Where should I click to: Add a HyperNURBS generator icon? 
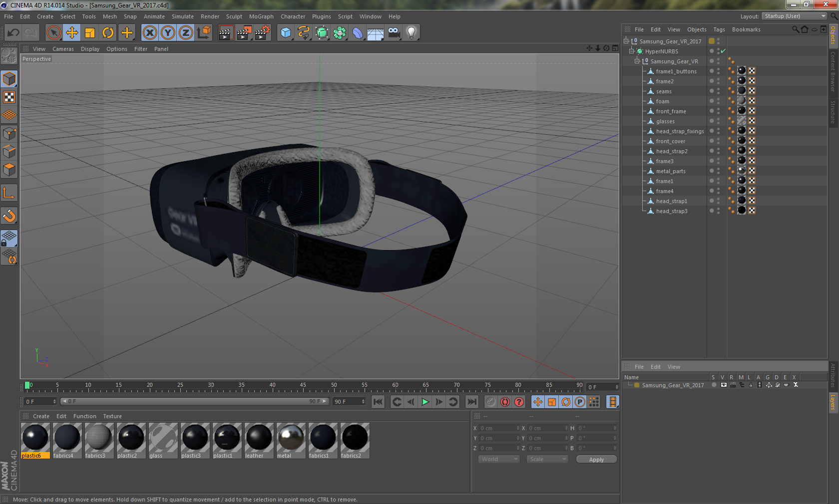click(x=322, y=33)
